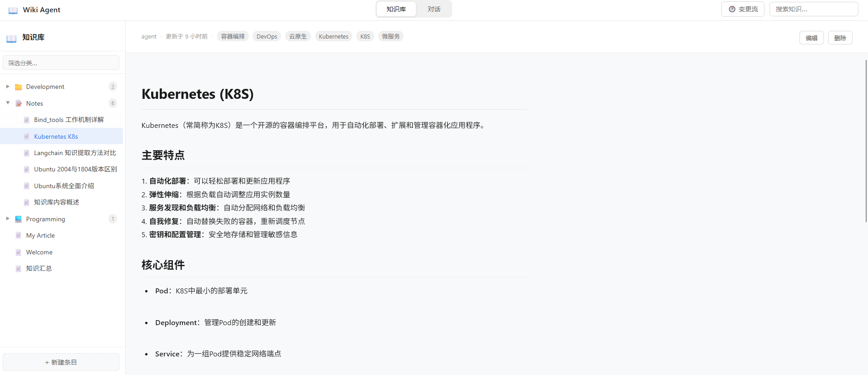Open Langchain 知识提取方法对比 note

62,153
